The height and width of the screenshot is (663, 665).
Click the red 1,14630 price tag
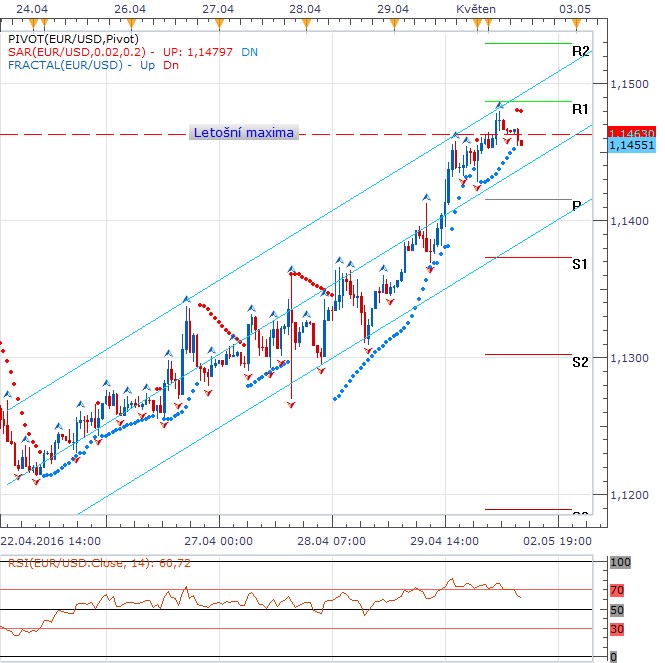click(x=630, y=132)
